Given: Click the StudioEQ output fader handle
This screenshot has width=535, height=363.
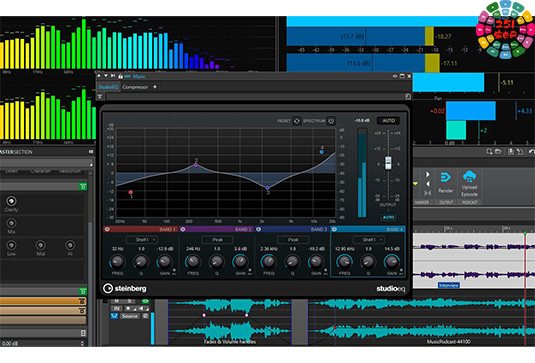Looking at the screenshot, I should (388, 163).
